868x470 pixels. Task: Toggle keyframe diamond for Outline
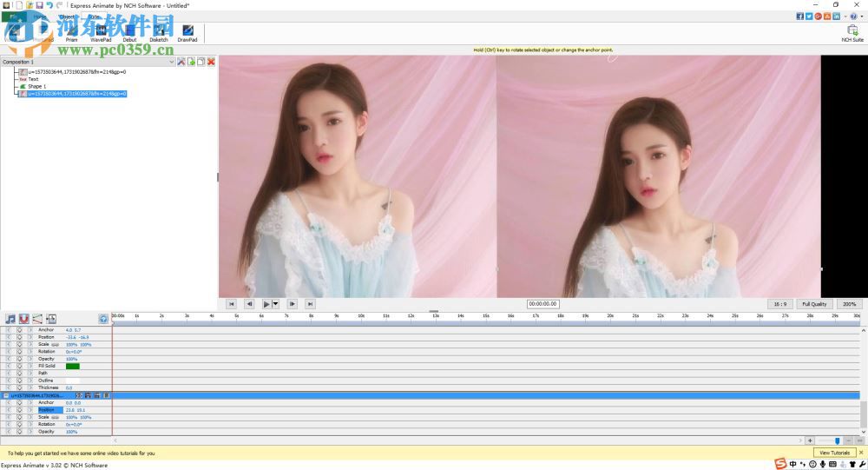tap(19, 381)
